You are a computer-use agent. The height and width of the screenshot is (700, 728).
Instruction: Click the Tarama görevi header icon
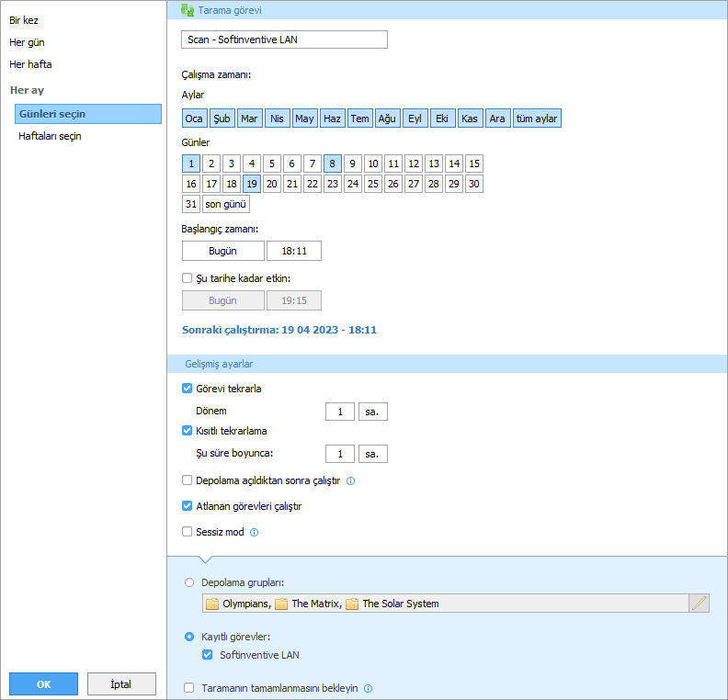[188, 10]
